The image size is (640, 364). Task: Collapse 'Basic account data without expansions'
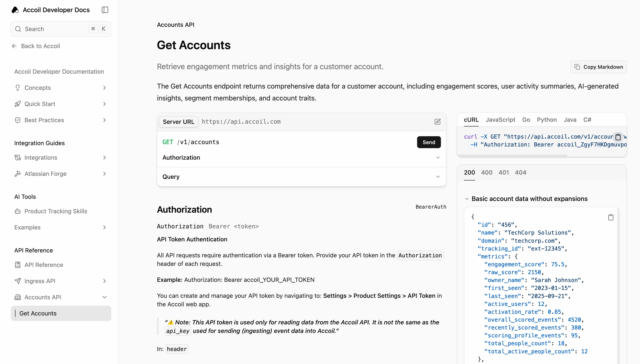[x=467, y=199]
